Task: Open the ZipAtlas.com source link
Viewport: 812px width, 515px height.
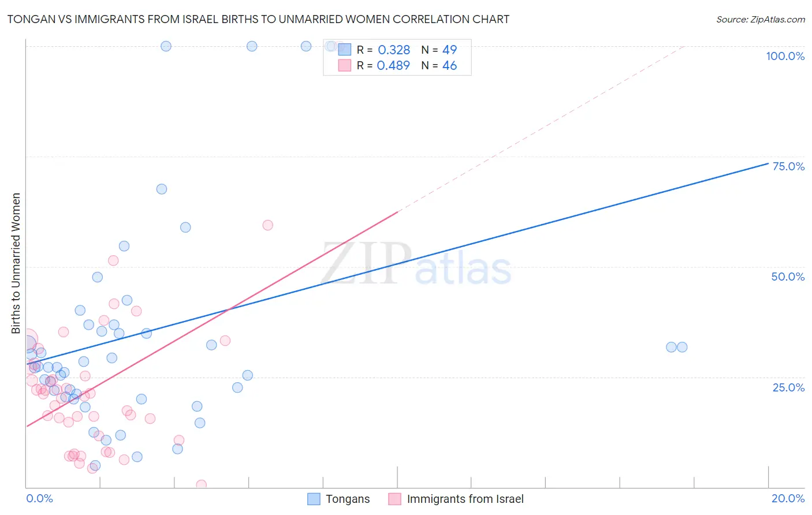Action: tap(761, 19)
